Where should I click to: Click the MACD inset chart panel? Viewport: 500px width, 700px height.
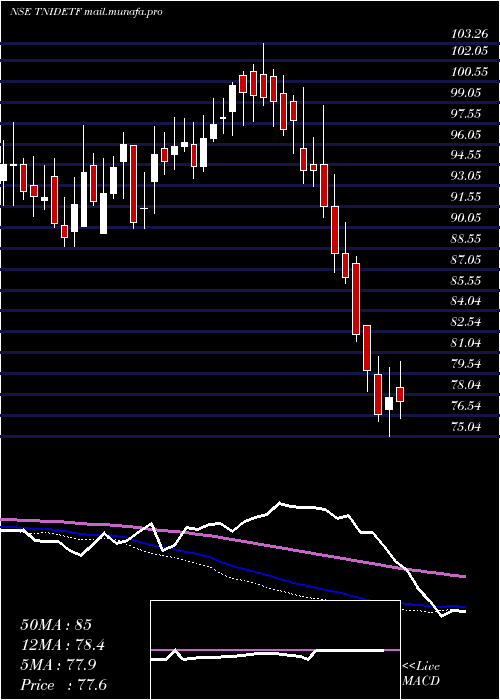coord(275,650)
